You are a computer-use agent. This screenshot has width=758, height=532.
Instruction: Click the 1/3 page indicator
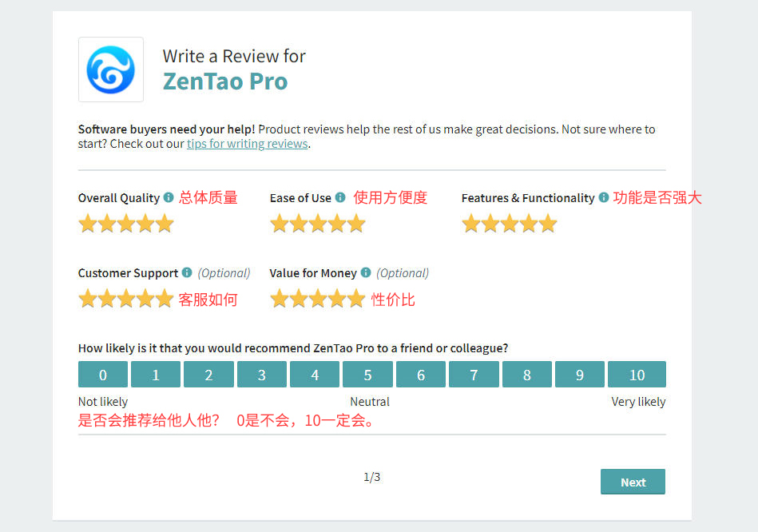371,478
